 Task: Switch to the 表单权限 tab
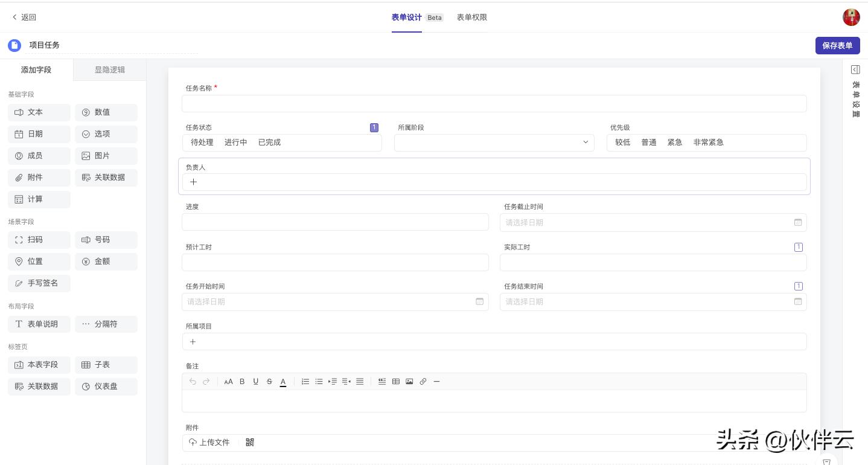tap(471, 18)
